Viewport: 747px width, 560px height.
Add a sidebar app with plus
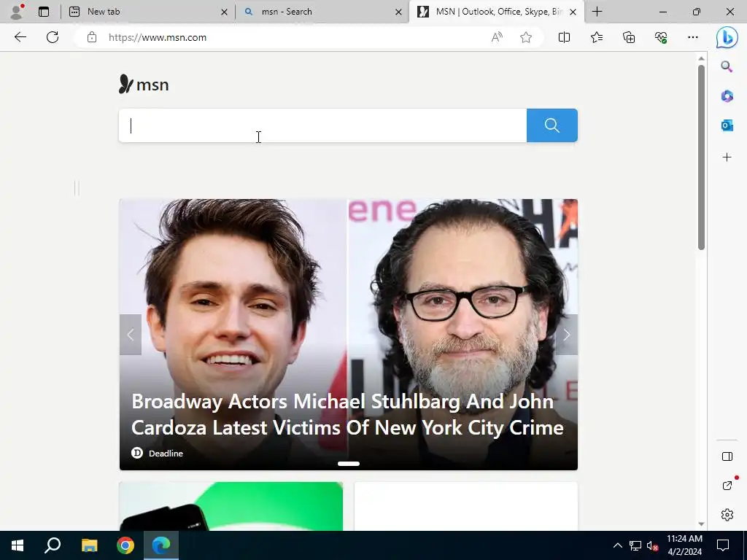(x=727, y=157)
